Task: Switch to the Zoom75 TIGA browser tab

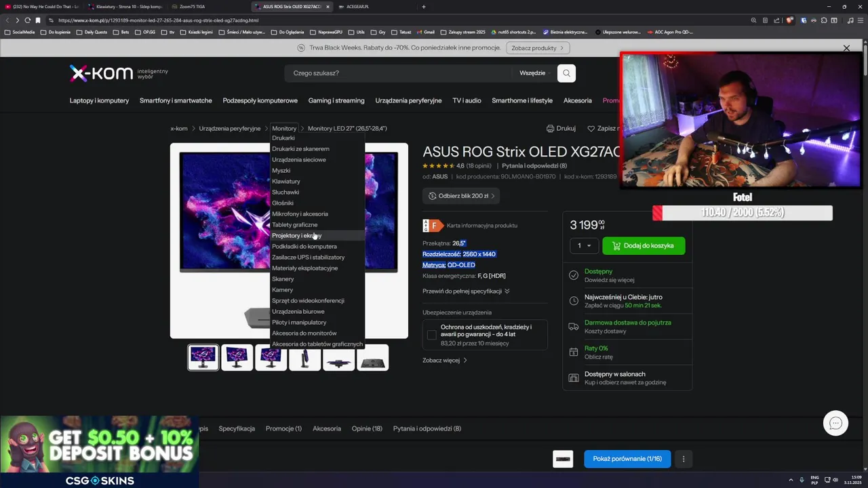Action: 207,7
